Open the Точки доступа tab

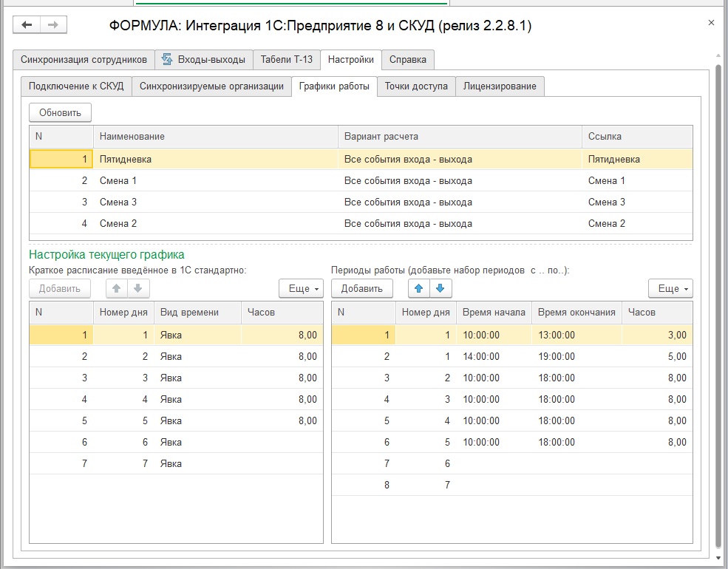(416, 86)
